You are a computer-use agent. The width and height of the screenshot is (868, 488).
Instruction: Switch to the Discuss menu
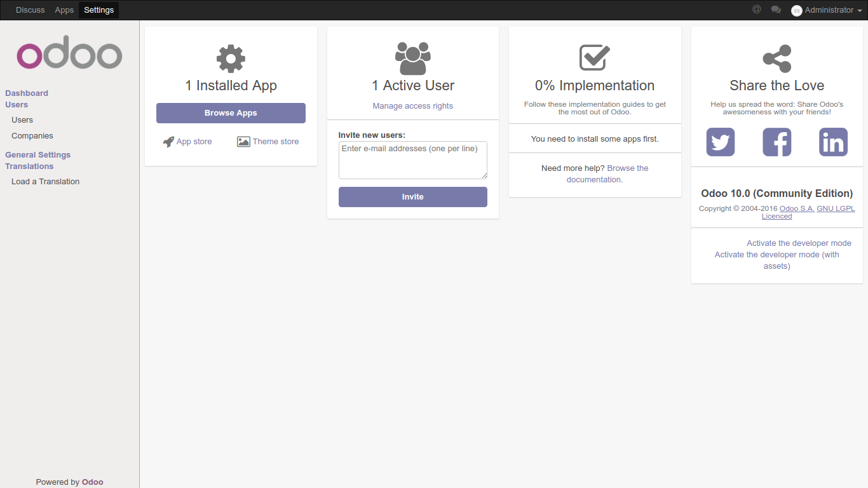pos(30,10)
